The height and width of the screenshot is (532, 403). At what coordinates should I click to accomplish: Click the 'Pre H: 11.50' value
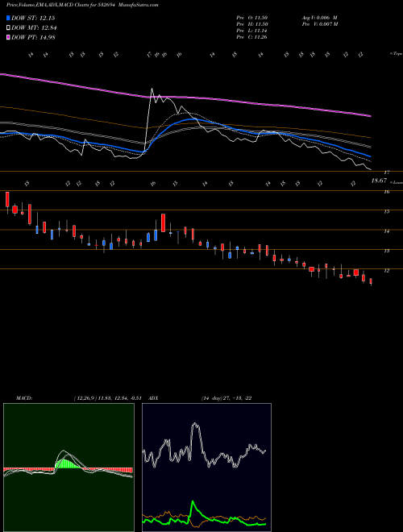[252, 24]
